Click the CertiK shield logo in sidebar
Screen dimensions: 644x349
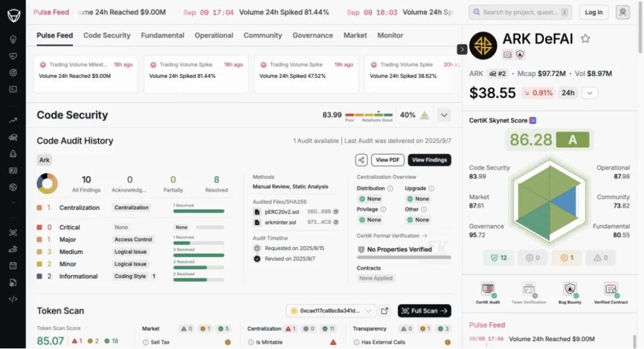tap(13, 14)
